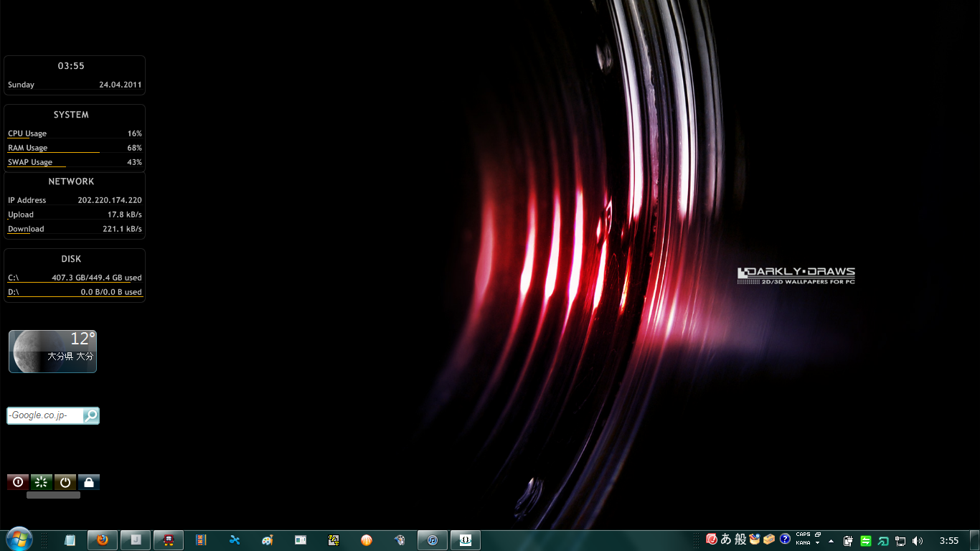Open the IME pad icon on the language bar
The height and width of the screenshot is (551, 980).
pos(754,539)
